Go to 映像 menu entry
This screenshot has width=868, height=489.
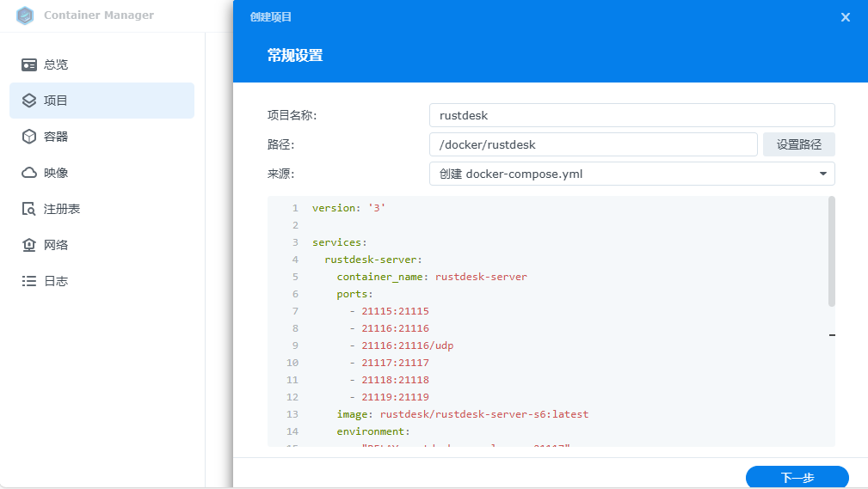click(102, 173)
